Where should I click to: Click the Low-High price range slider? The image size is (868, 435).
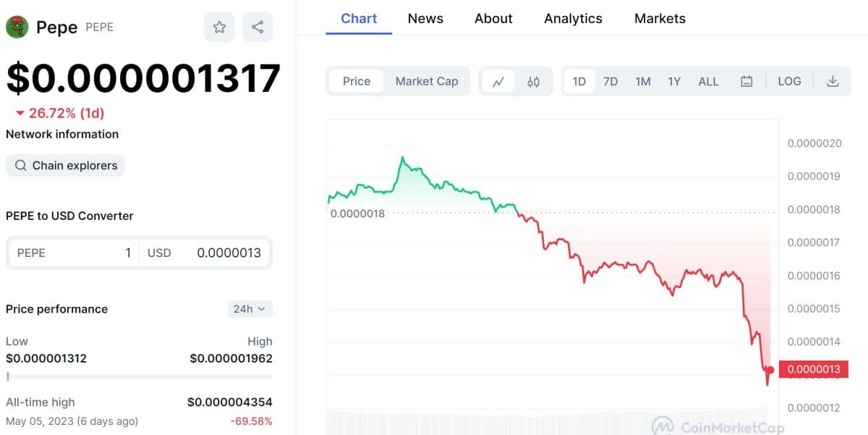pyautogui.click(x=139, y=376)
